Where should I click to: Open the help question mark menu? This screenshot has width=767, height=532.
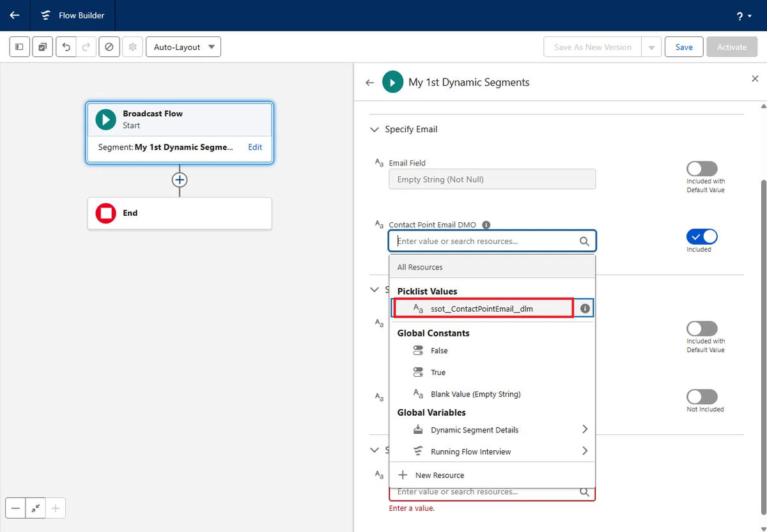point(743,16)
